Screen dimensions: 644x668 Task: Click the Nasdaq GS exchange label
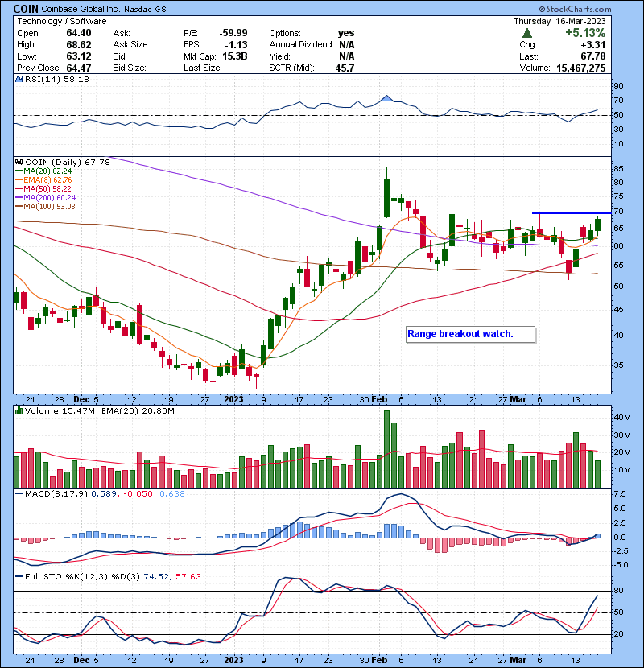point(145,10)
